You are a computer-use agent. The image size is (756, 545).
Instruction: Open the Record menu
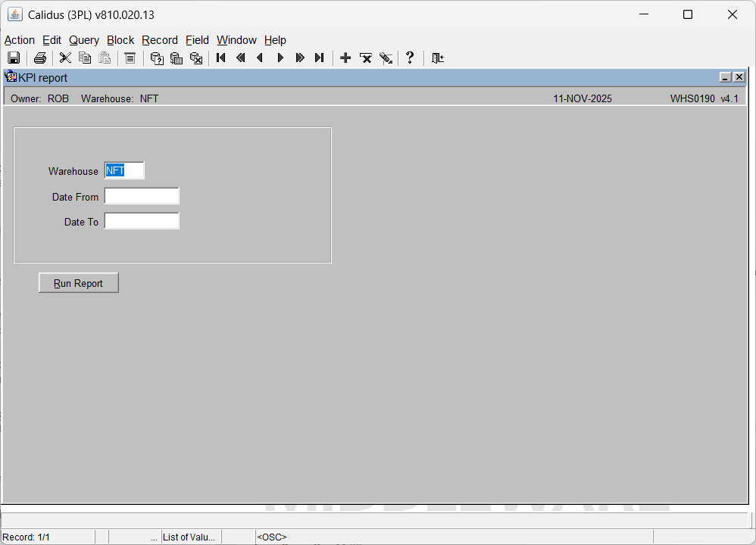point(160,40)
